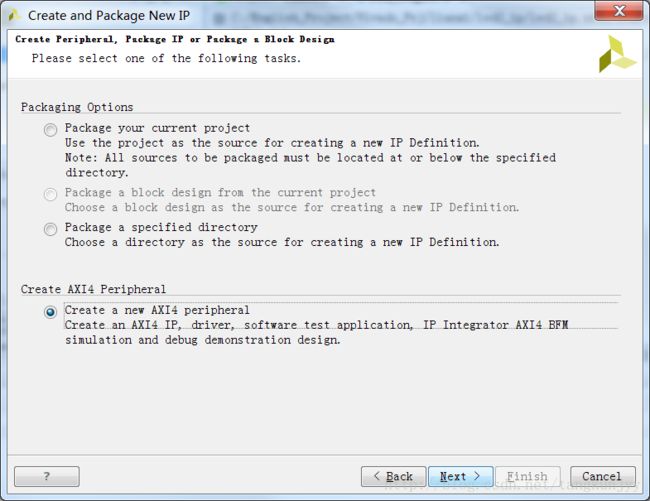This screenshot has width=650, height=501.
Task: Cancel the Create and Package New IP wizard
Action: 603,477
